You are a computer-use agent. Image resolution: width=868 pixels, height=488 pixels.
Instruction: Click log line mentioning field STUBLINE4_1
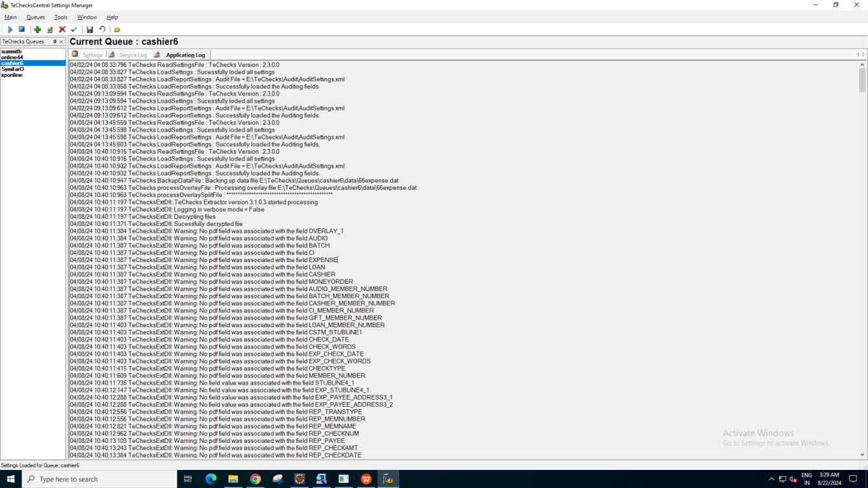tap(212, 383)
